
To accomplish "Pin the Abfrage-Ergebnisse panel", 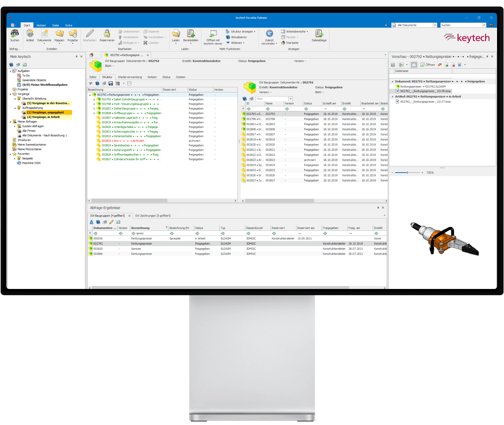I will [378, 208].
